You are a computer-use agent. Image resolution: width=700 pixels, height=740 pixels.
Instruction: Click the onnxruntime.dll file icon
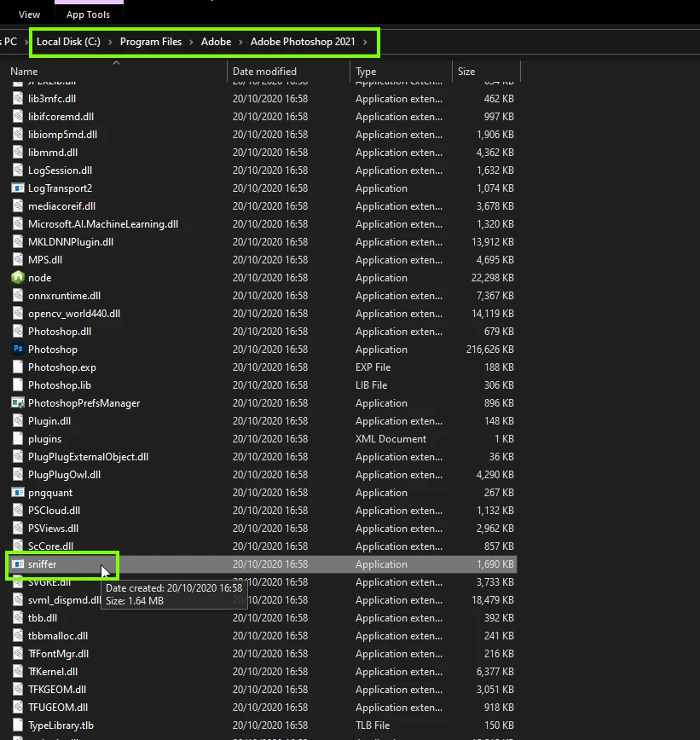tap(17, 296)
